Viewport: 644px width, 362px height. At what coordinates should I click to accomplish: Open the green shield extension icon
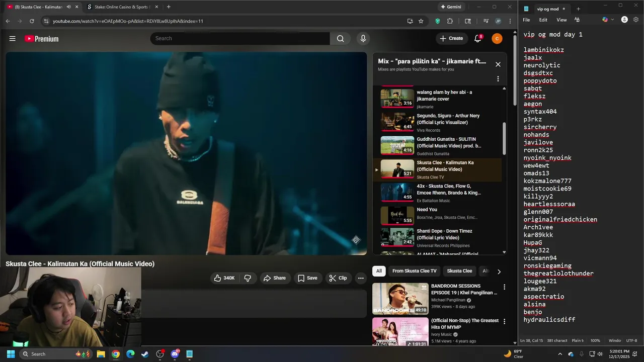coord(438,21)
